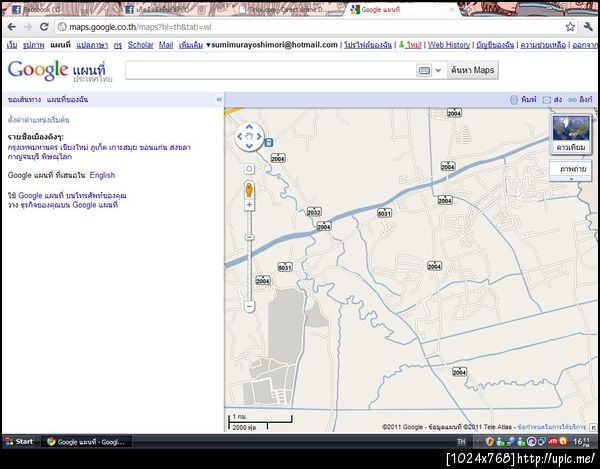Click ค้นหา Maps search button
600x469 pixels.
pos(473,70)
